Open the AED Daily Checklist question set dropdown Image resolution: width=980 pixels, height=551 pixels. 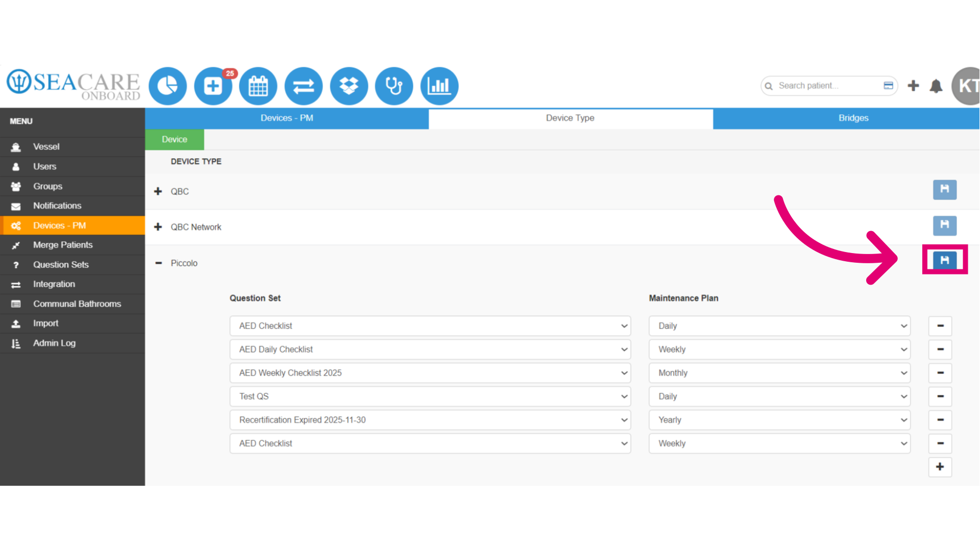click(x=430, y=349)
